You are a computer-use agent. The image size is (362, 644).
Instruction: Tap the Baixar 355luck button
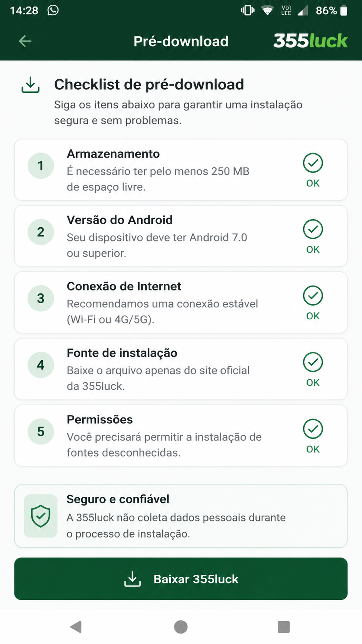click(181, 579)
